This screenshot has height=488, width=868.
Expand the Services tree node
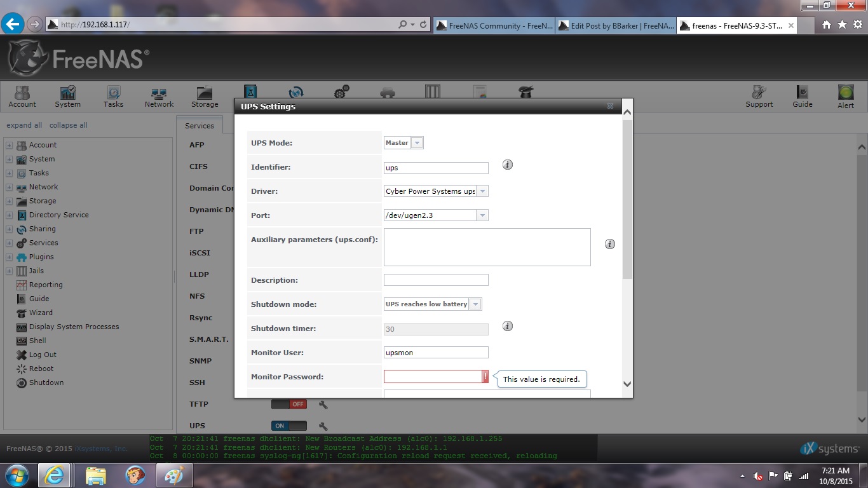[9, 243]
